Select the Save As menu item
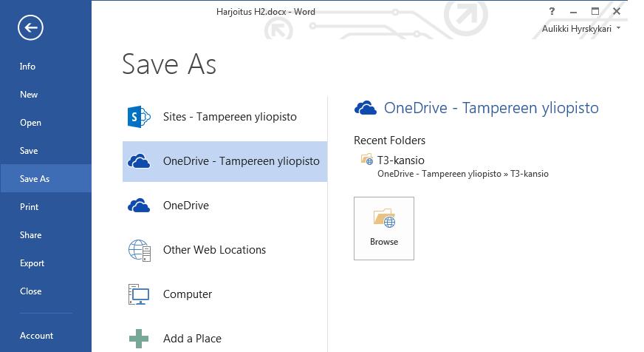 coord(46,178)
